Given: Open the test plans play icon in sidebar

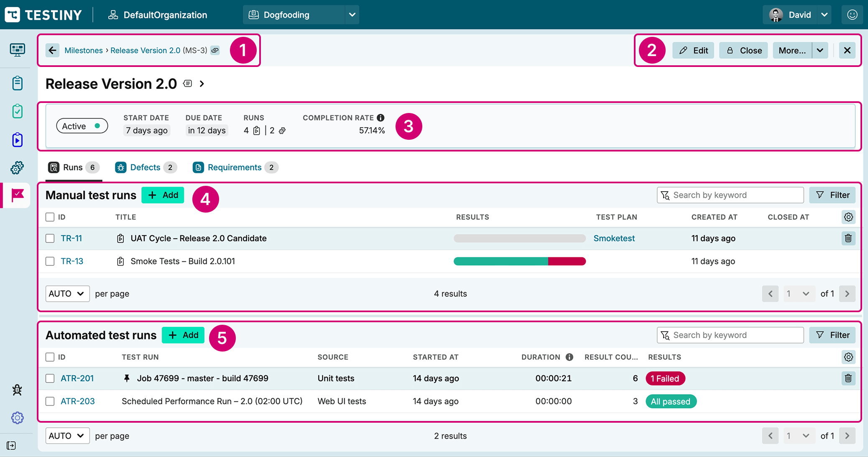Looking at the screenshot, I should click(x=17, y=140).
